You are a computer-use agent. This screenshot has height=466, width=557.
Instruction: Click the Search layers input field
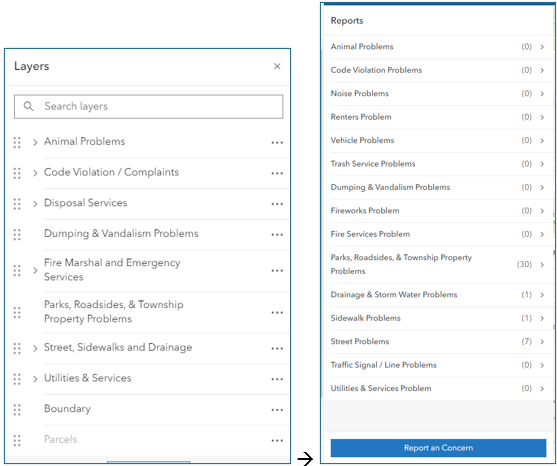pos(148,107)
